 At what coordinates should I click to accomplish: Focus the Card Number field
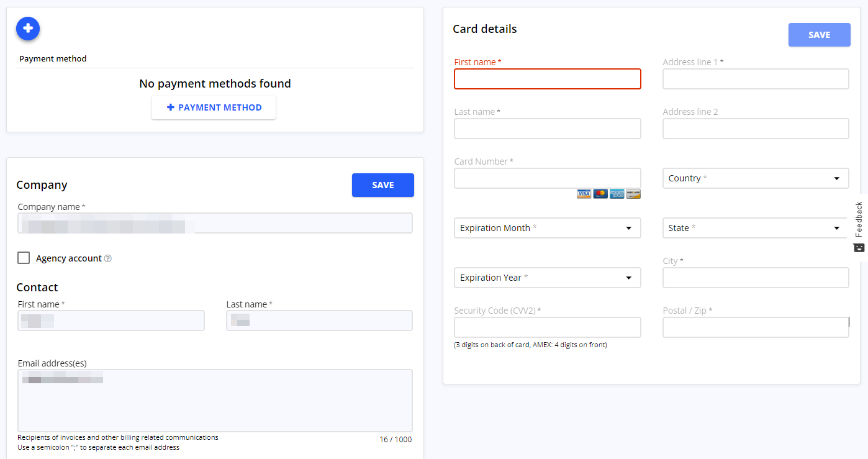[x=547, y=178]
